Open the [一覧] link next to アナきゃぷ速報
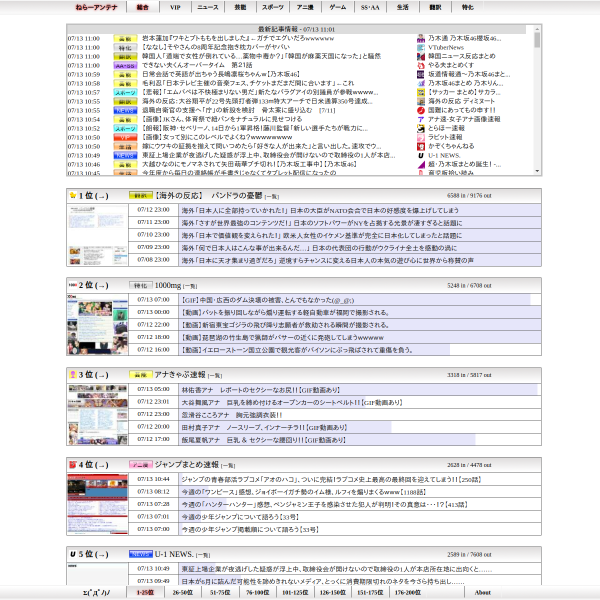The image size is (600, 600). tap(215, 376)
